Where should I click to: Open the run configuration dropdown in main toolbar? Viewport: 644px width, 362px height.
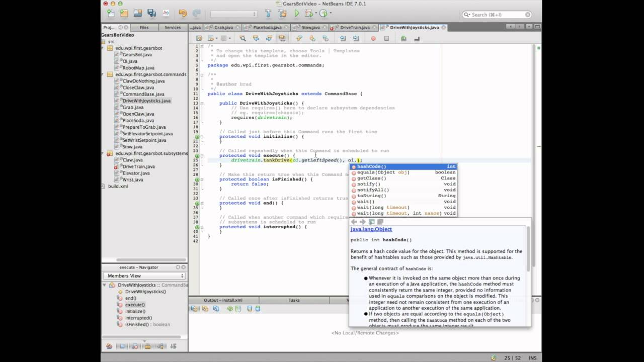tap(233, 14)
